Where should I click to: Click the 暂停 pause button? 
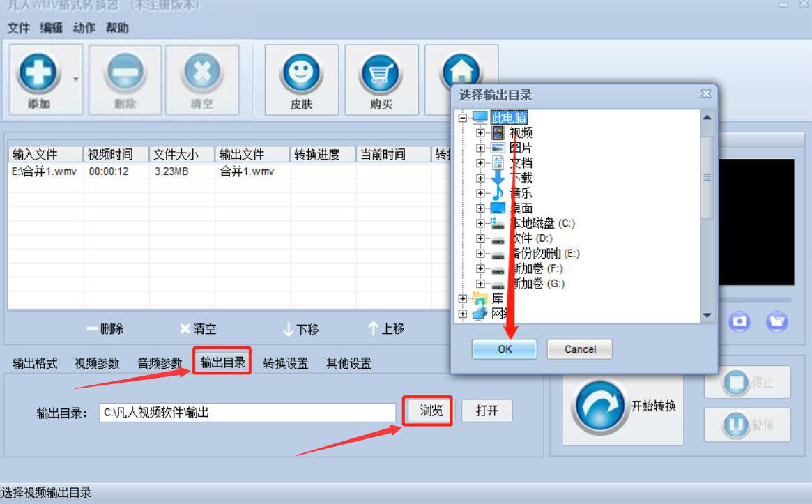[747, 425]
